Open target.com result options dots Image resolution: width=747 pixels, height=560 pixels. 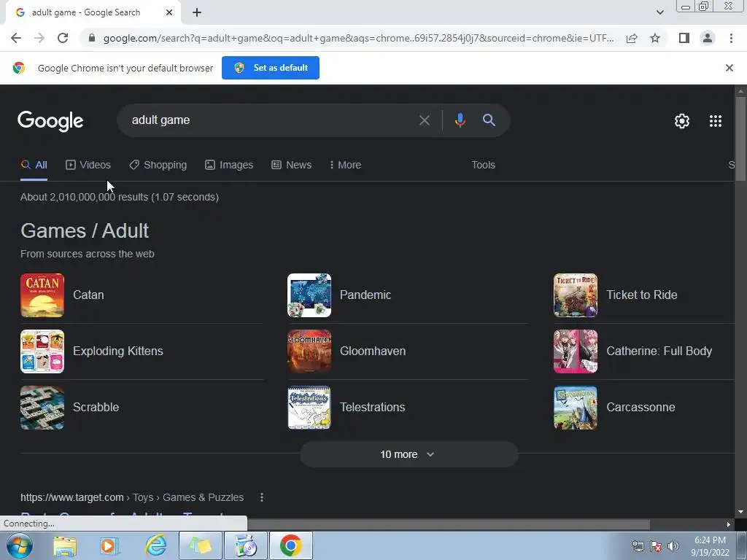(x=262, y=497)
